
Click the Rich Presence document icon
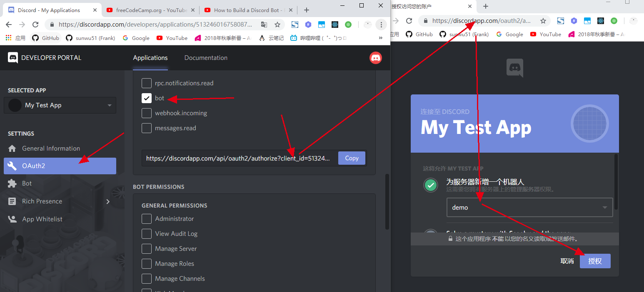tap(12, 201)
